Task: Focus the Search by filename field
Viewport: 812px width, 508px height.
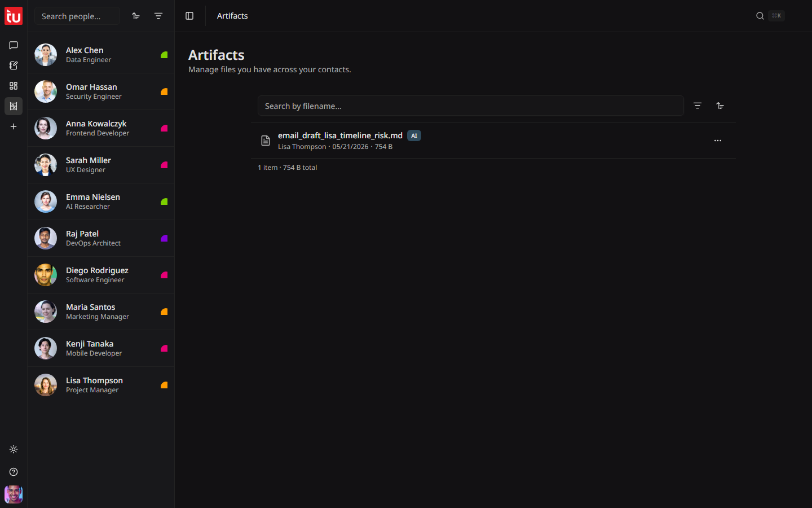Action: click(x=471, y=106)
